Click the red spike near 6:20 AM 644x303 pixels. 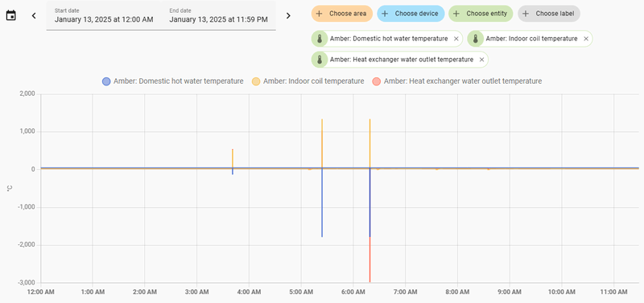click(370, 259)
